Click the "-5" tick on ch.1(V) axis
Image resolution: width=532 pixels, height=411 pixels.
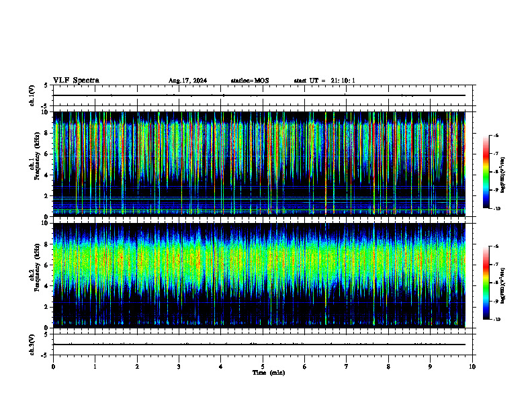click(x=45, y=106)
